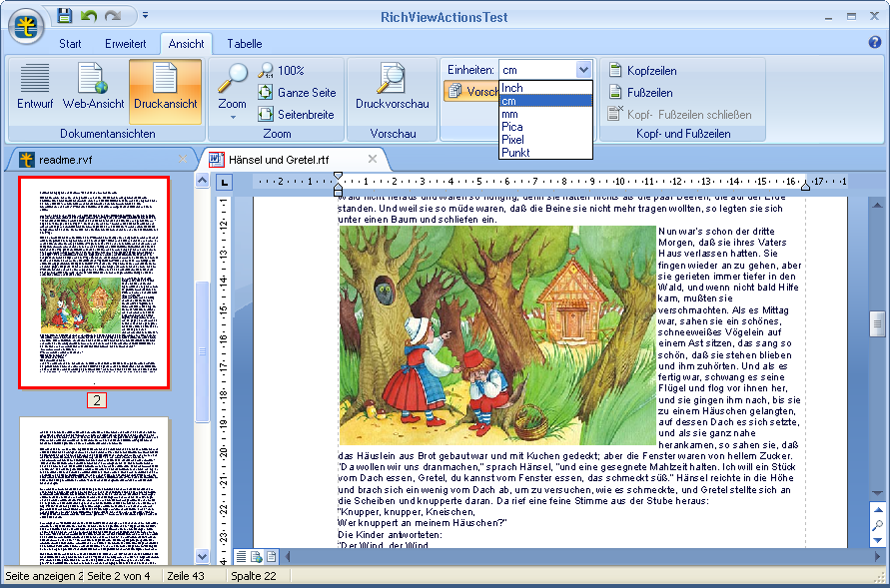The width and height of the screenshot is (890, 588).
Task: Click Kopfzeilen to edit headers
Action: click(651, 71)
